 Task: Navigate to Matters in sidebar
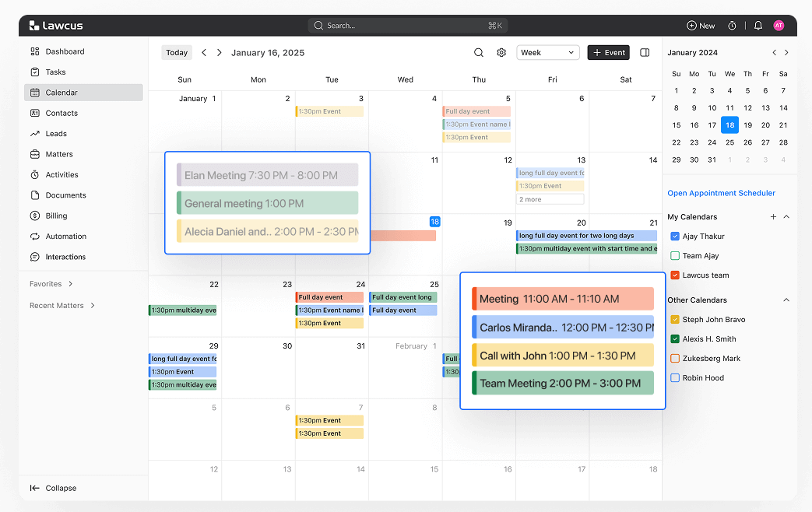click(59, 154)
